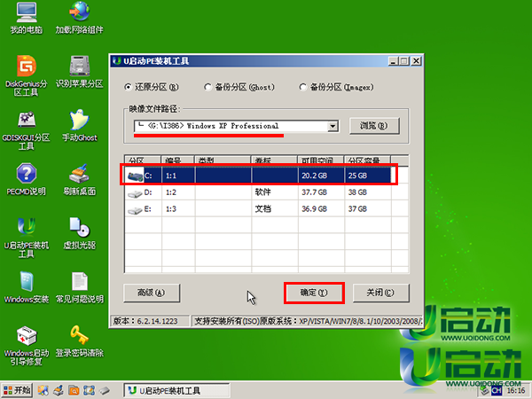
Task: Click the 37 GB capacity cell
Action: (x=368, y=209)
